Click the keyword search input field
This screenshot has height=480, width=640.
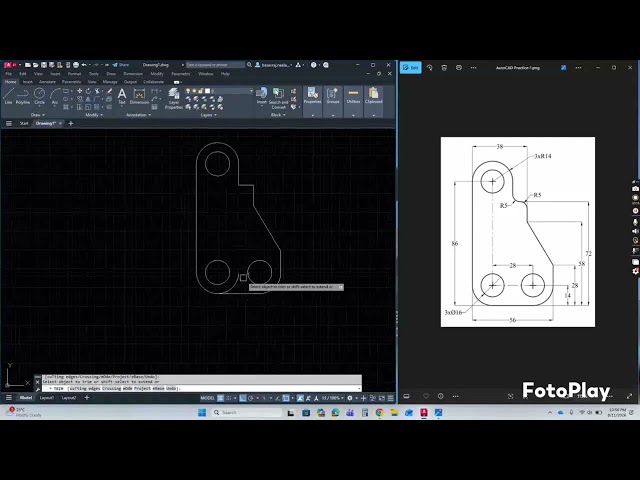(215, 65)
